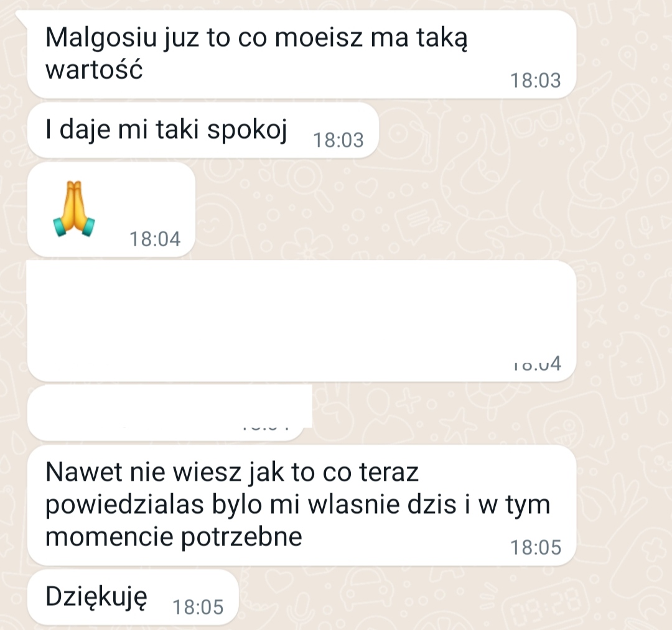Screen dimensions: 672x630
Task: Select the message starting with "Malgosiu juz to co"
Action: [301, 54]
